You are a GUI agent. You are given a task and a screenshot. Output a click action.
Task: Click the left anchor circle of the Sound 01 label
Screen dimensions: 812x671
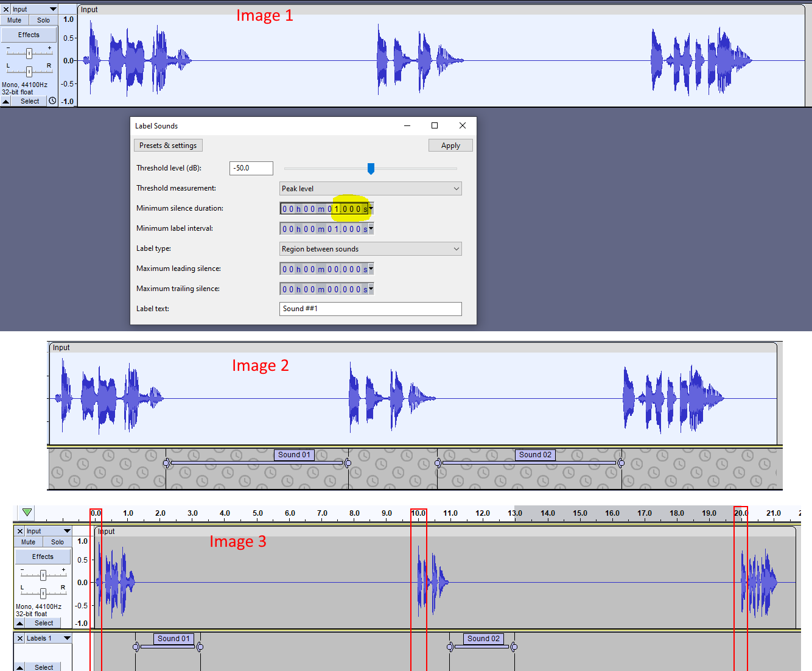[167, 463]
